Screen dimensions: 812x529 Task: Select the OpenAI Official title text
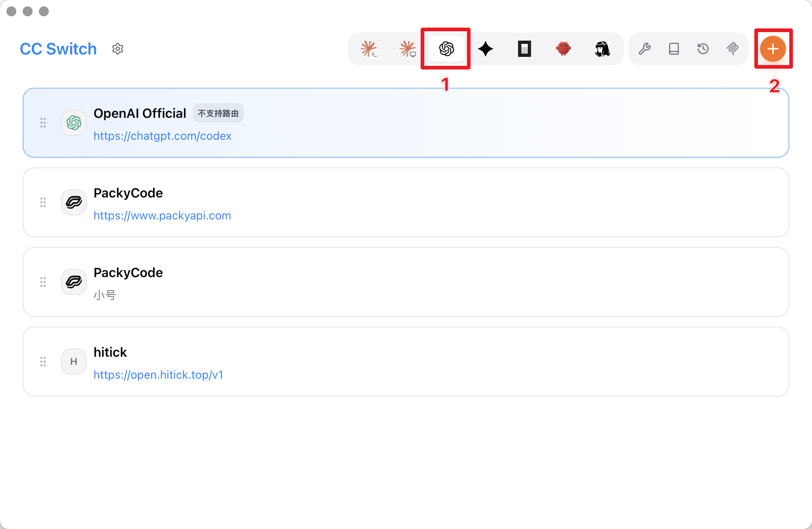coord(140,113)
